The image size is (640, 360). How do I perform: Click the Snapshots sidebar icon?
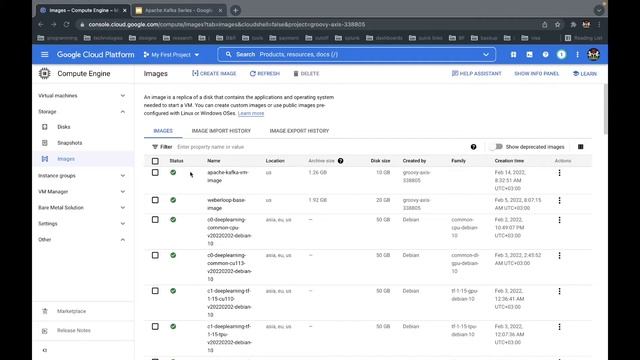point(44,143)
